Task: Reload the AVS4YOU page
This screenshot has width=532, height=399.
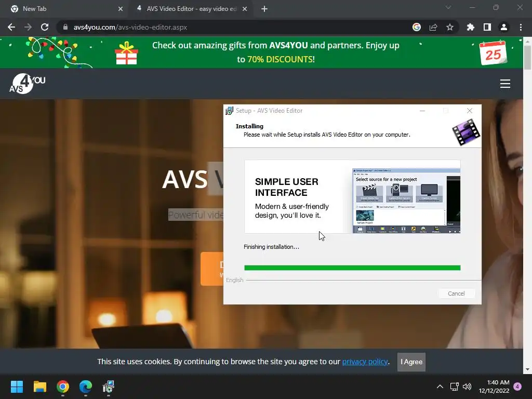Action: 45,27
